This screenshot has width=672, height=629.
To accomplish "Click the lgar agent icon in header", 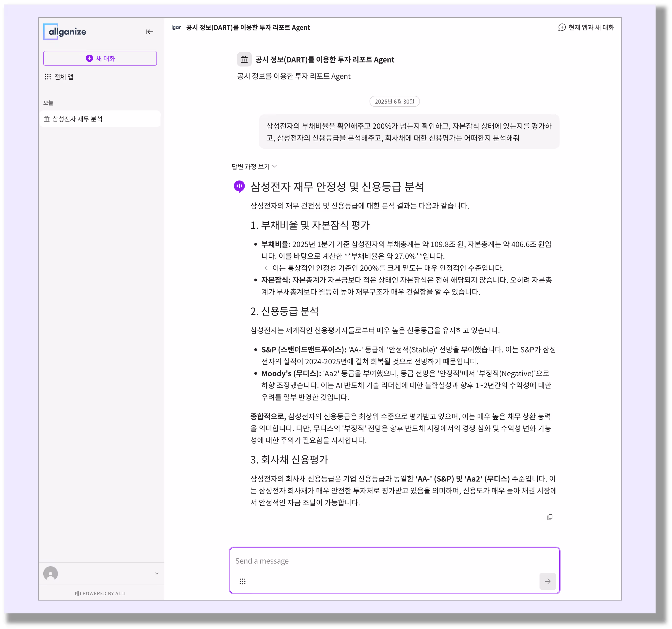I will [x=176, y=27].
